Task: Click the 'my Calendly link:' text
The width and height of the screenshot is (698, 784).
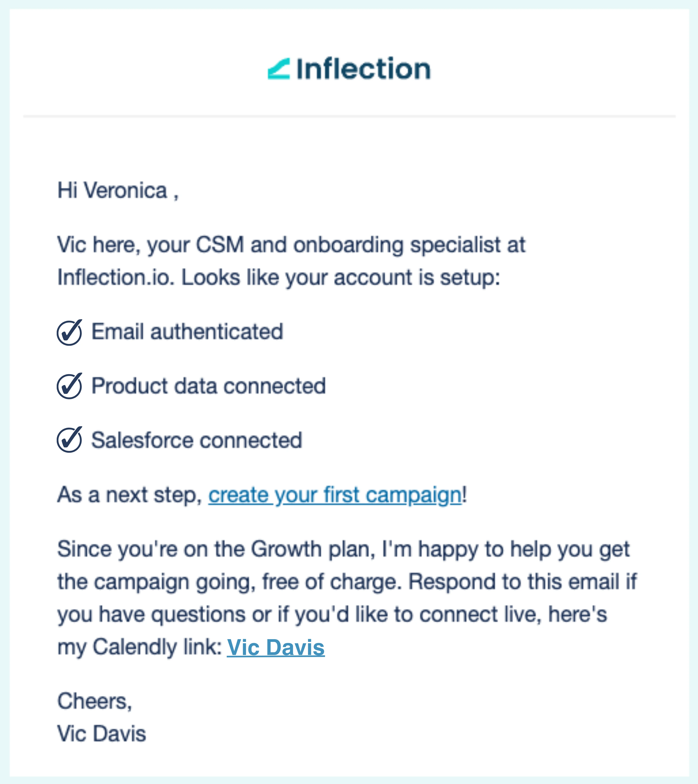Action: (140, 647)
